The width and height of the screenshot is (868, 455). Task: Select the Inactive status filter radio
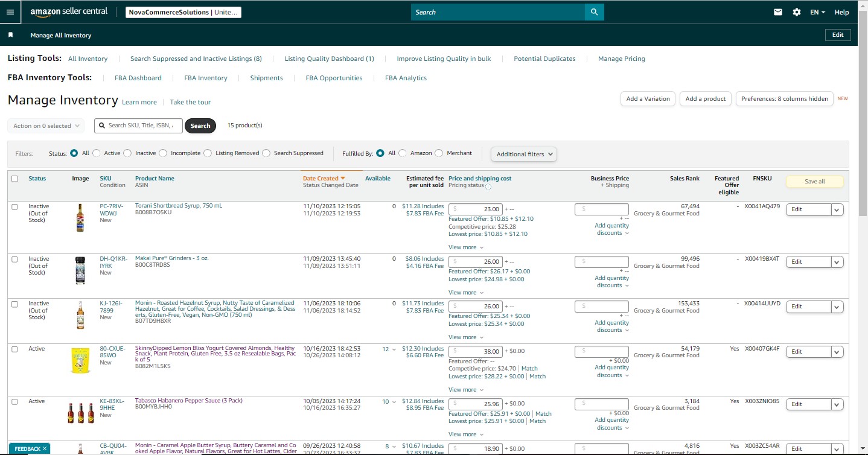pyautogui.click(x=127, y=153)
